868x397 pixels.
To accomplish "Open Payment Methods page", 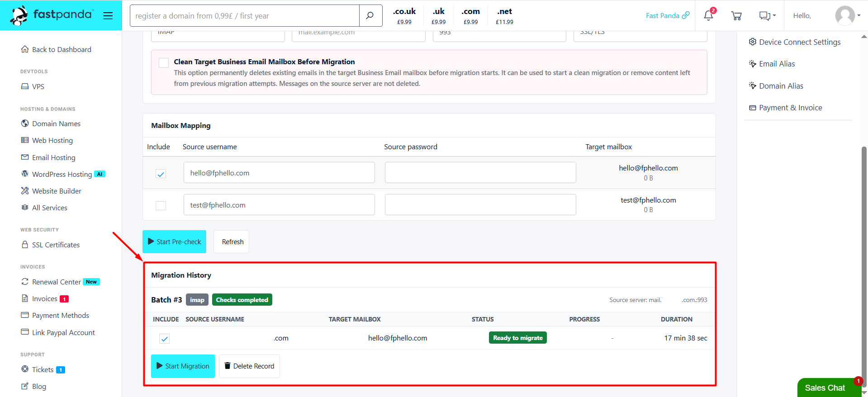I will (55, 315).
